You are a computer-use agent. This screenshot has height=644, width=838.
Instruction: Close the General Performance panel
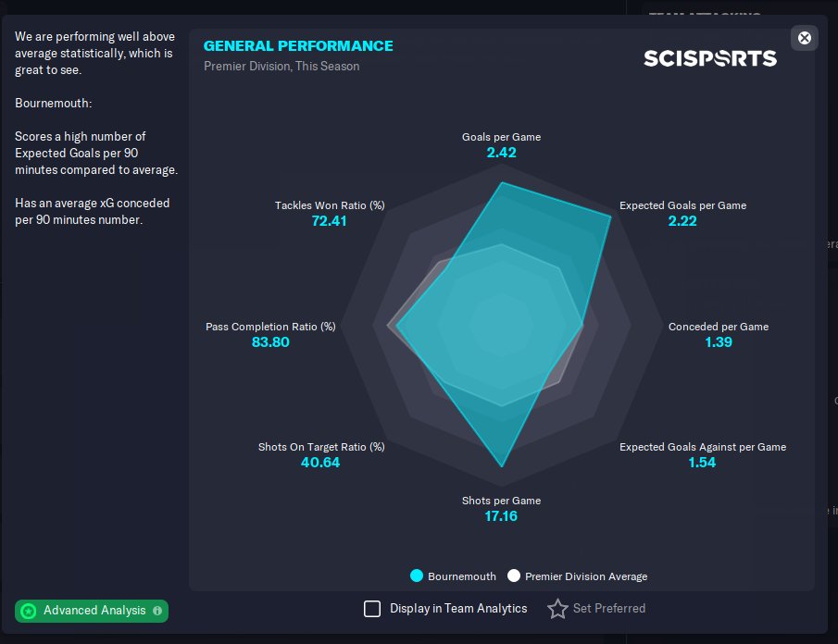pos(805,38)
